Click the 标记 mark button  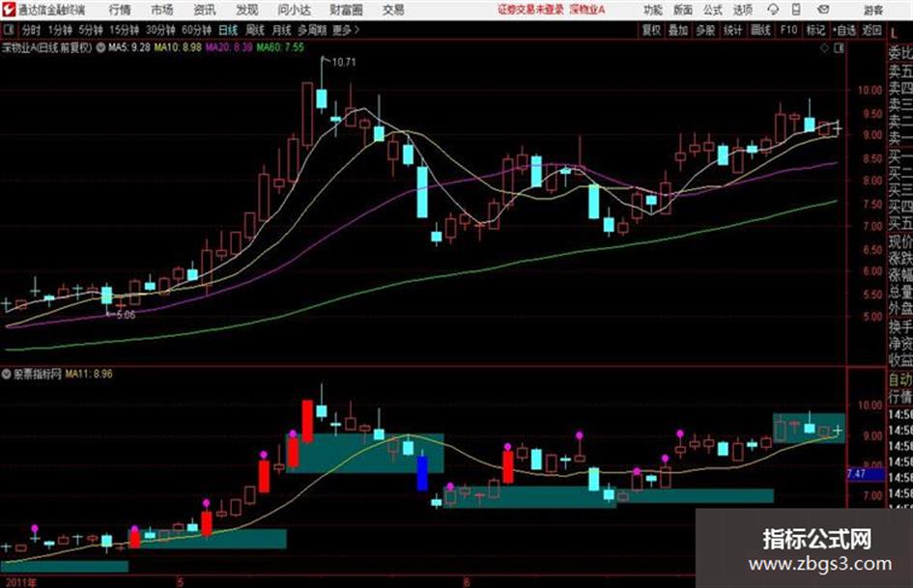[815, 30]
